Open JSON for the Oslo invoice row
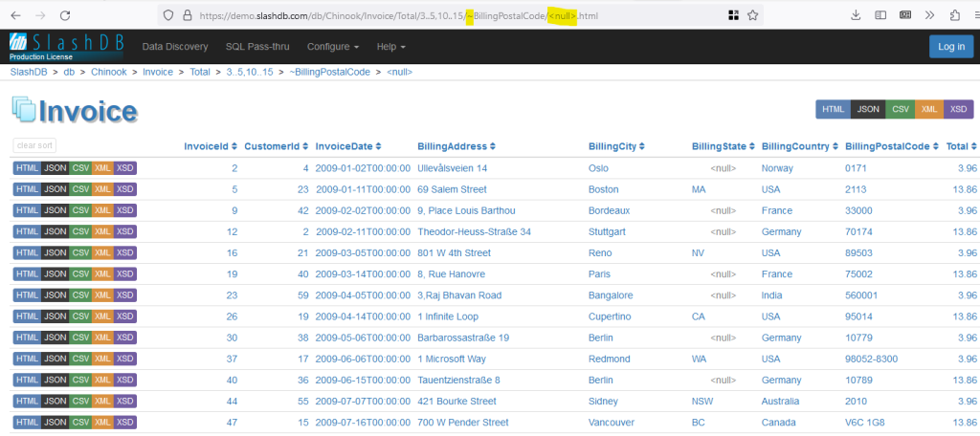The width and height of the screenshot is (980, 436). coord(55,168)
